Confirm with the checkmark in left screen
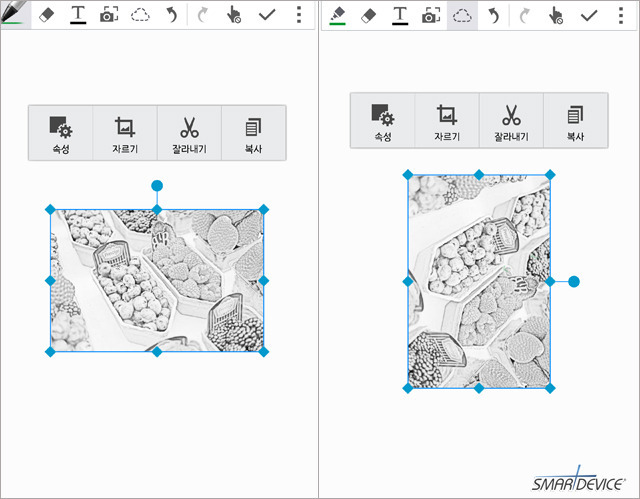640x499 pixels. click(267, 16)
